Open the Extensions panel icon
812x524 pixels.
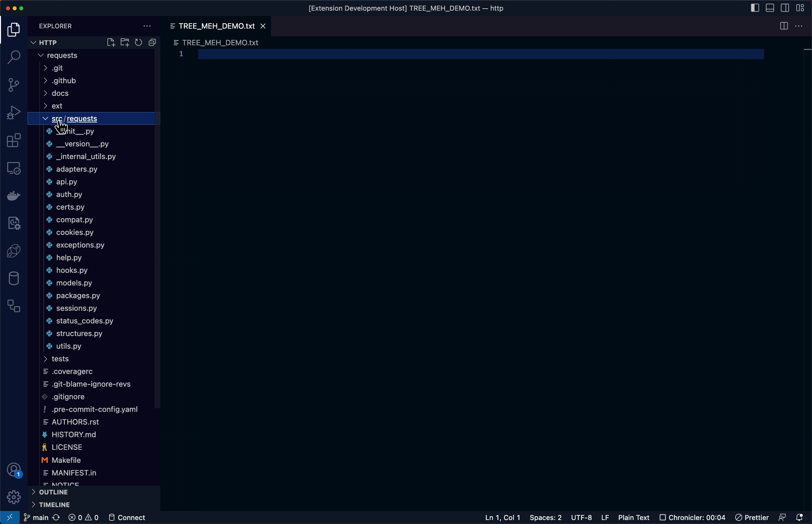pyautogui.click(x=14, y=140)
